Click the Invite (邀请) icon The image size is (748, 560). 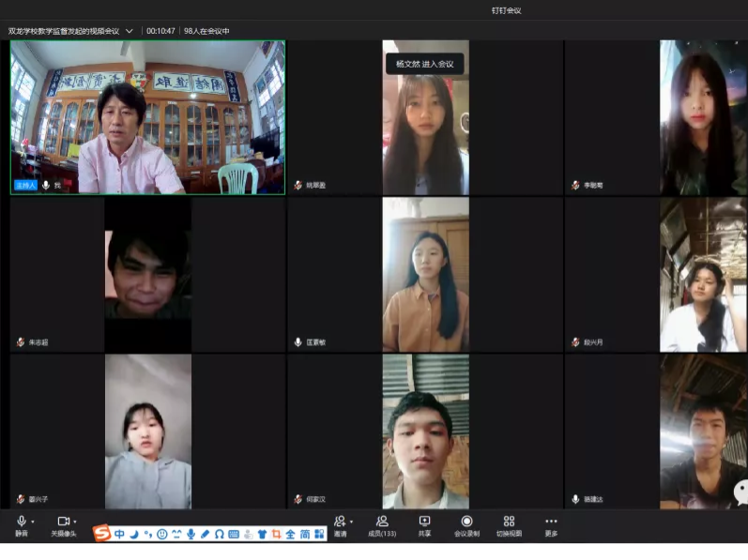pyautogui.click(x=340, y=522)
